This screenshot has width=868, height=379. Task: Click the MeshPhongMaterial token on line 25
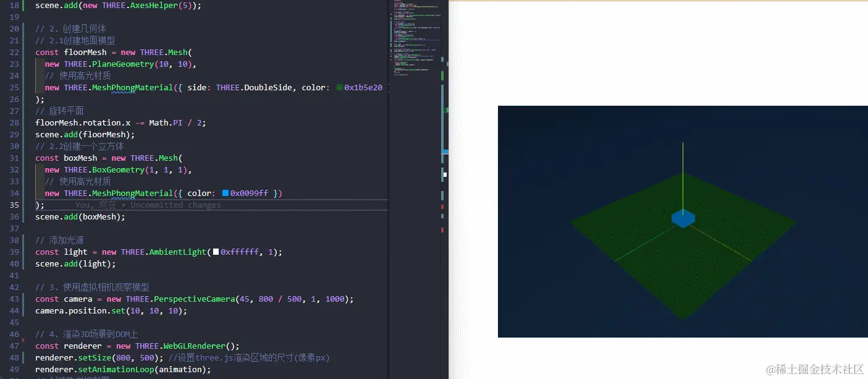coord(130,88)
